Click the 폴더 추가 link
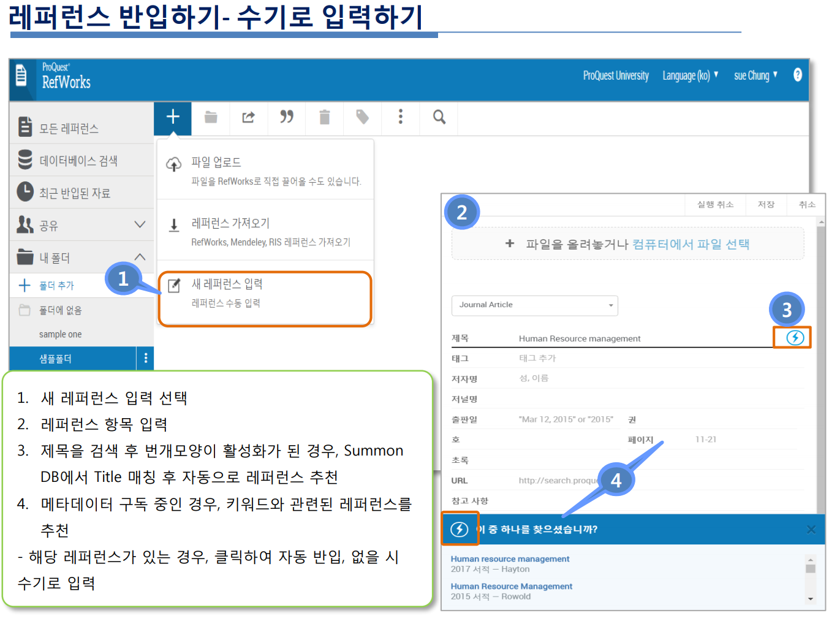 tap(56, 285)
